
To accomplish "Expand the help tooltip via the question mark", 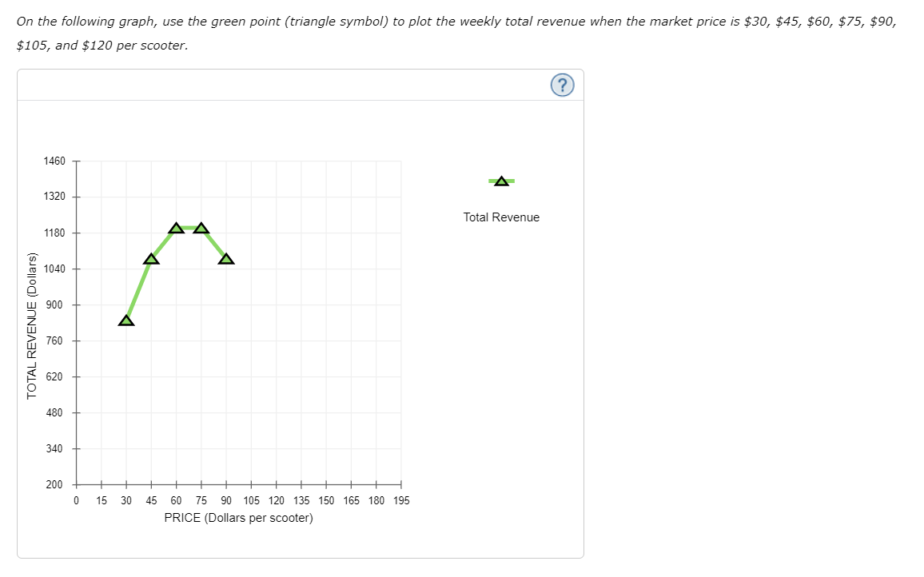I will (561, 85).
